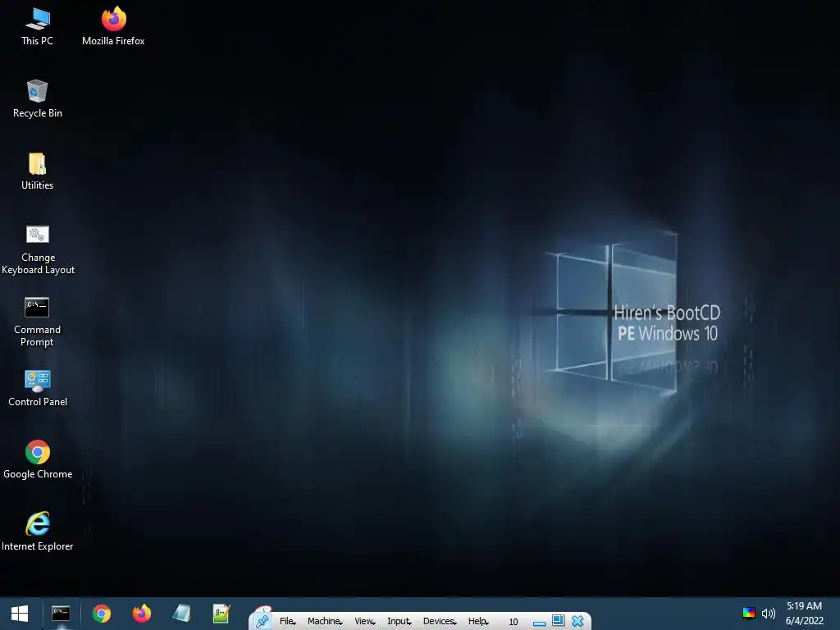Launch Mozilla Firefox from desktop
840x630 pixels.
pos(113,27)
